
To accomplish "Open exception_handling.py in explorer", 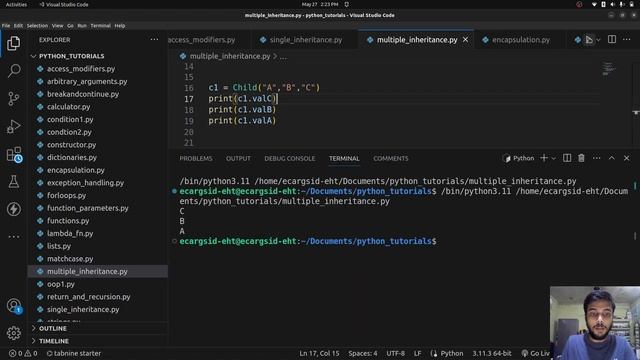I will tap(85, 182).
